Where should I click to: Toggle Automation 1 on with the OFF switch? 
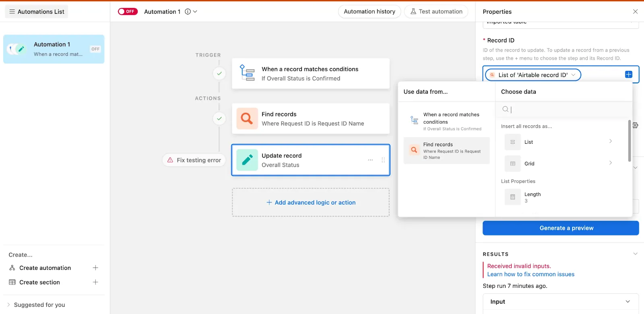[128, 12]
